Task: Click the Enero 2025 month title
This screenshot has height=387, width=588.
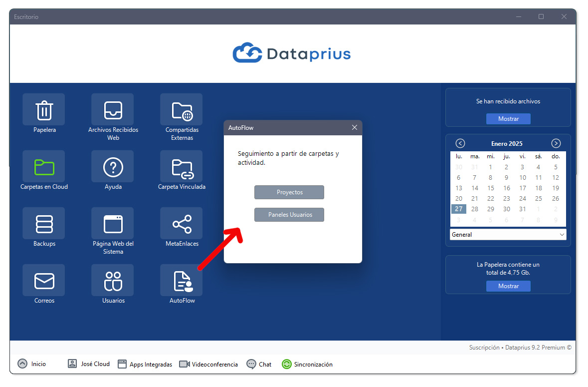Action: pos(507,144)
